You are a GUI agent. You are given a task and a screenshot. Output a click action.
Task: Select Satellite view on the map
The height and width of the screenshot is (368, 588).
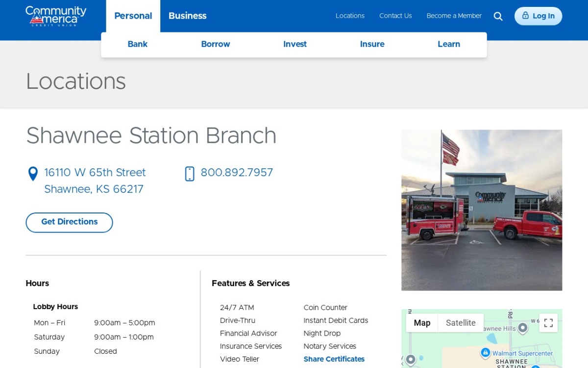click(461, 323)
